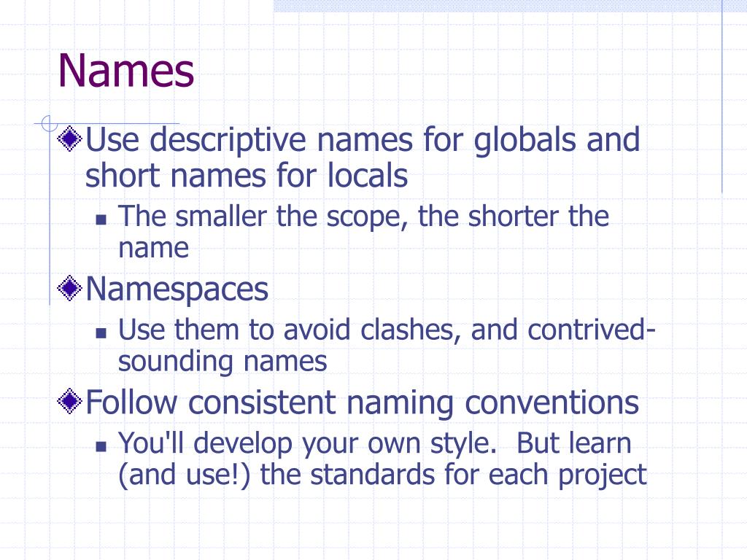
Task: Select "Use them to avoid clashes, and contrived-"
Action: click(387, 330)
